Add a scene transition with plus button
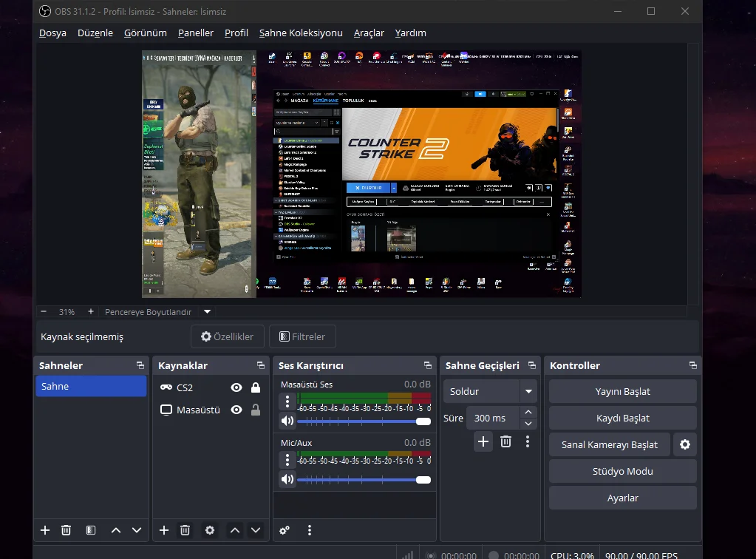Viewport: 756px width, 559px height. [x=483, y=441]
